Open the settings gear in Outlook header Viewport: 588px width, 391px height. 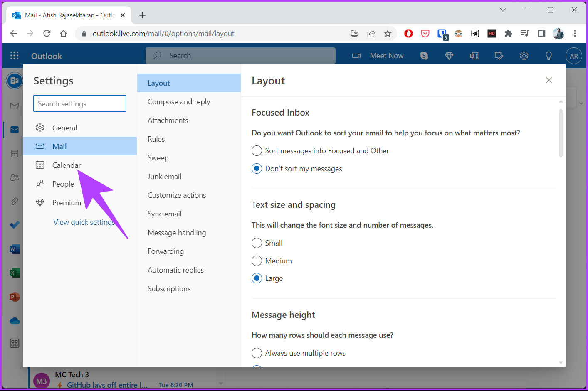click(x=524, y=56)
